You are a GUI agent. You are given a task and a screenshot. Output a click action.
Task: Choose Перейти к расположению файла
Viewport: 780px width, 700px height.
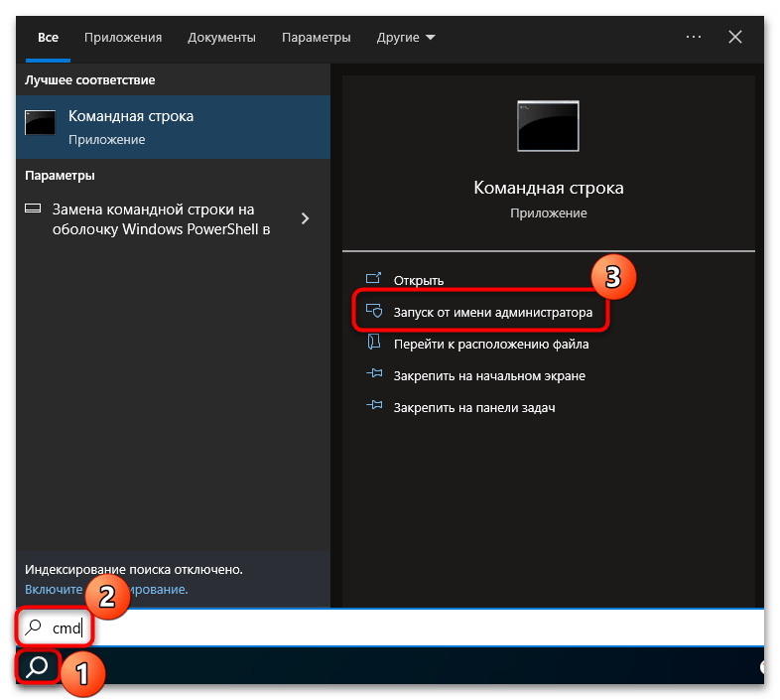tap(491, 344)
